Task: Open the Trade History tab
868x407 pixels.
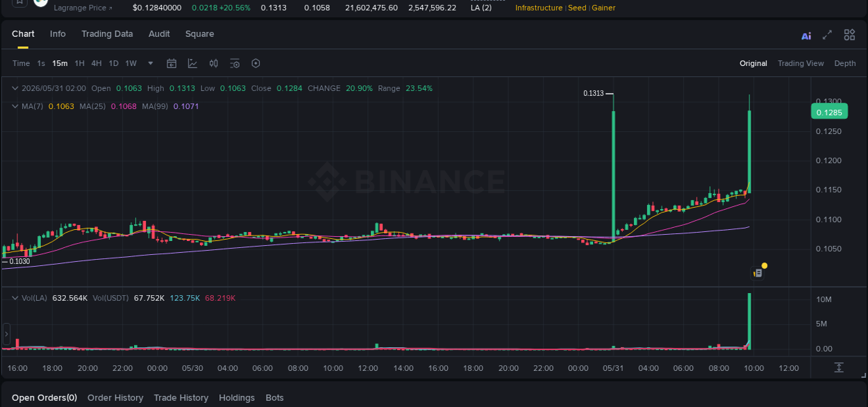Action: (x=181, y=398)
